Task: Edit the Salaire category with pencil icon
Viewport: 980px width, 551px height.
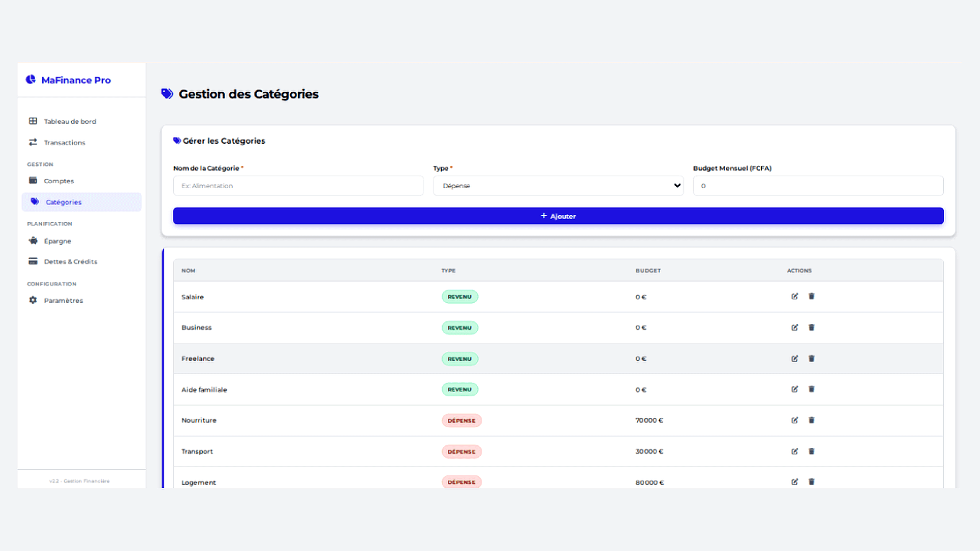Action: [x=795, y=296]
